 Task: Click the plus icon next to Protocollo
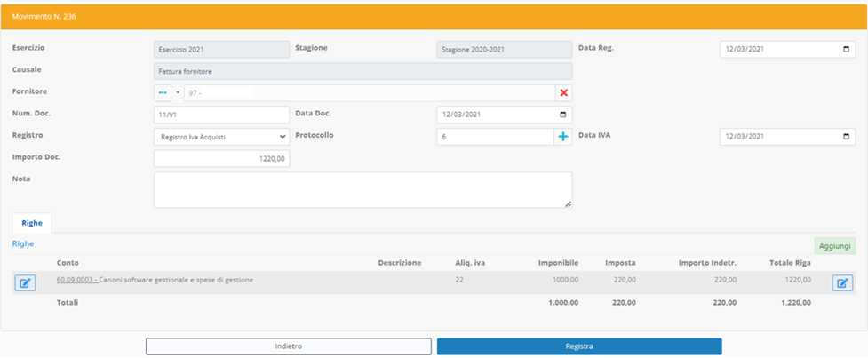[562, 137]
